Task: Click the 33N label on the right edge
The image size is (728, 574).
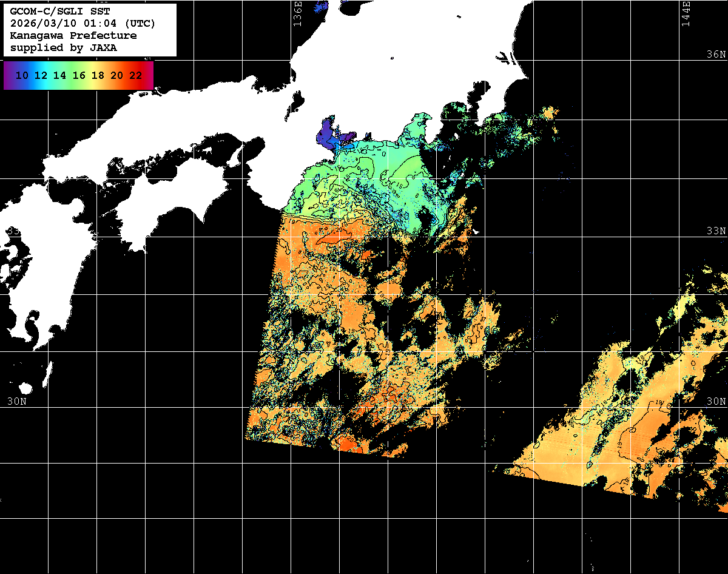Action: 716,231
